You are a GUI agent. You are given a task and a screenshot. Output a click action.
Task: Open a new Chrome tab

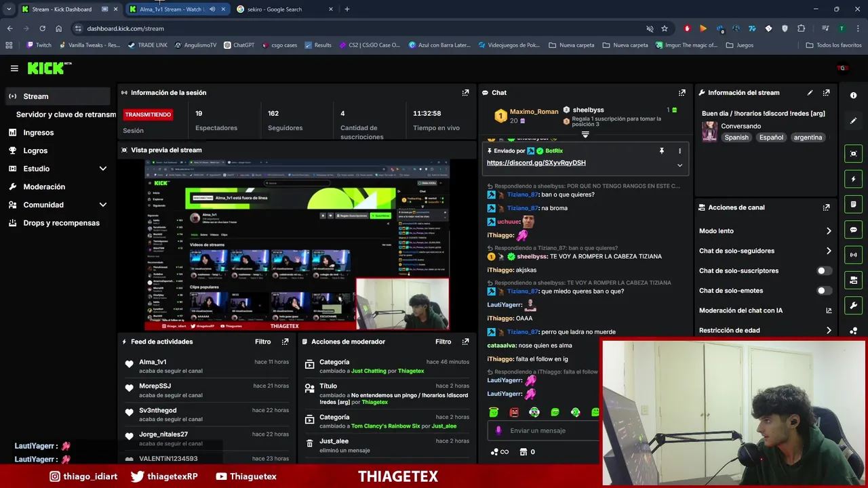point(347,9)
